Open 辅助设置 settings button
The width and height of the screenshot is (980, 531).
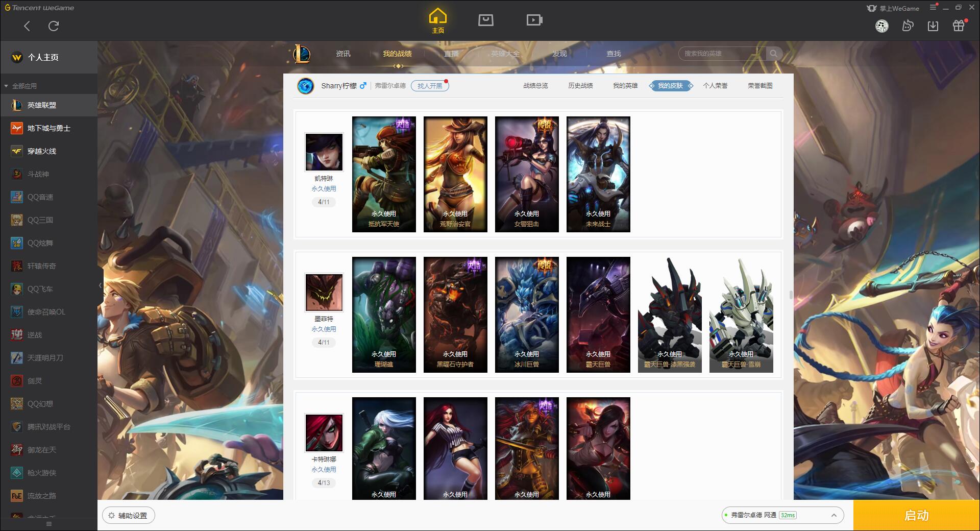pyautogui.click(x=129, y=516)
